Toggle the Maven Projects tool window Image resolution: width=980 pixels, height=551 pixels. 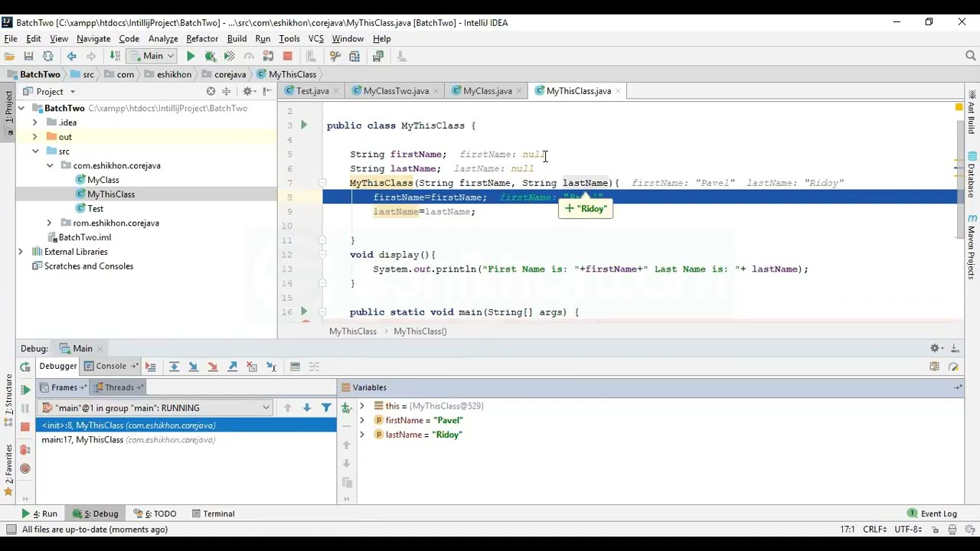click(x=971, y=246)
